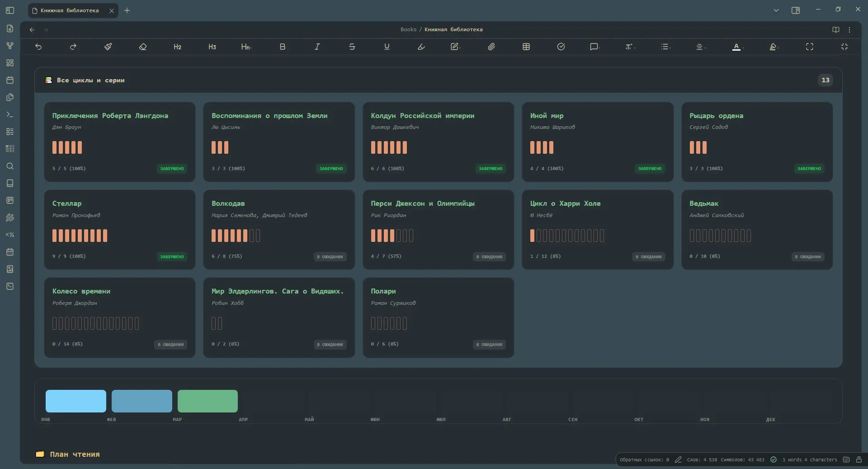Select the Книжная библиотека tab
Image resolution: width=868 pixels, height=469 pixels.
[x=70, y=10]
